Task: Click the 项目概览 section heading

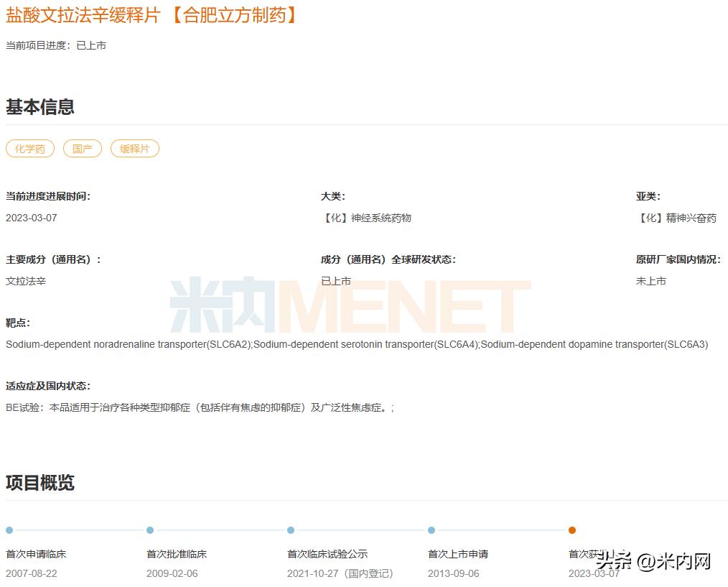Action: (x=40, y=482)
